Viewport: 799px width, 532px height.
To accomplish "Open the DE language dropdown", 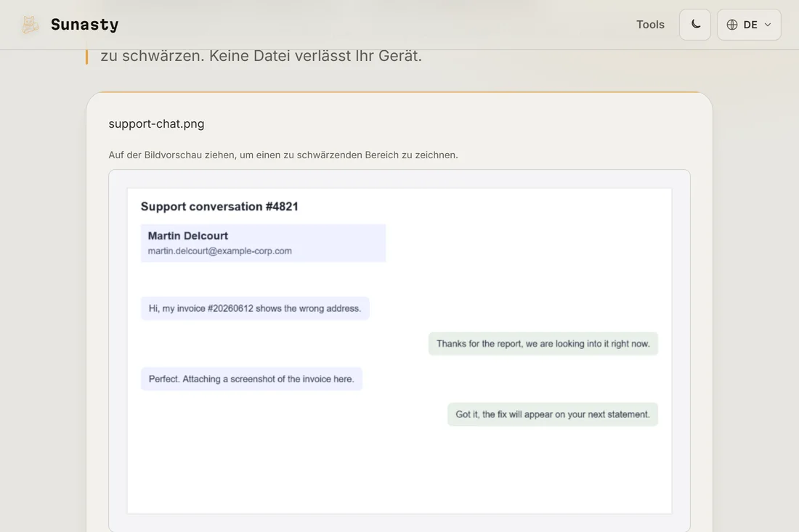I will pos(749,25).
